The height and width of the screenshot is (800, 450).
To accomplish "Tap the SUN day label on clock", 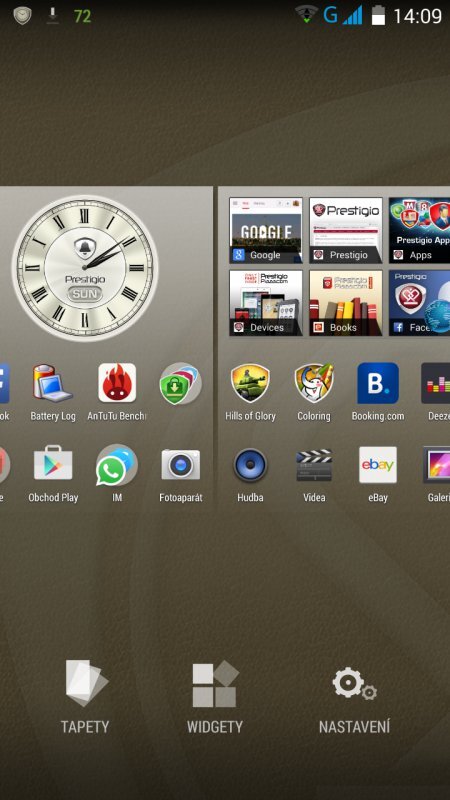I will 85,295.
